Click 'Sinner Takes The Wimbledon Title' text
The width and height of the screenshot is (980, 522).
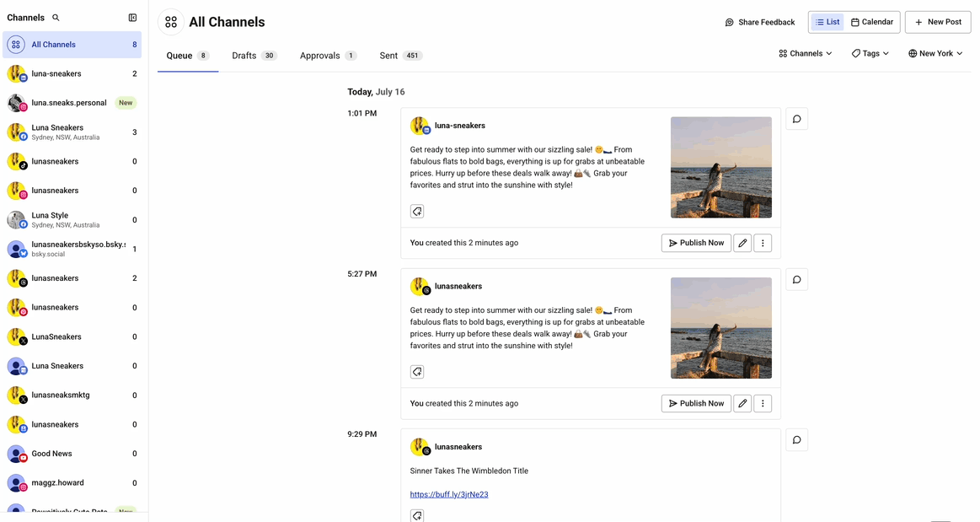click(469, 471)
